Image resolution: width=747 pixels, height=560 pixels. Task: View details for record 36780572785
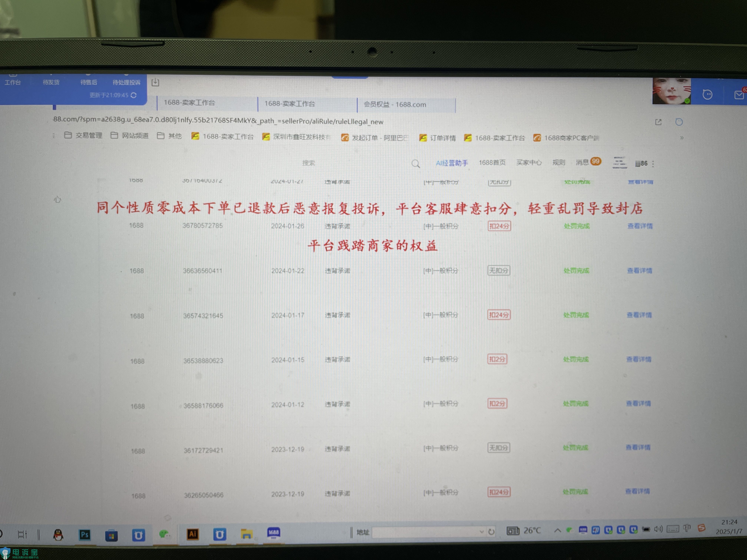[640, 226]
